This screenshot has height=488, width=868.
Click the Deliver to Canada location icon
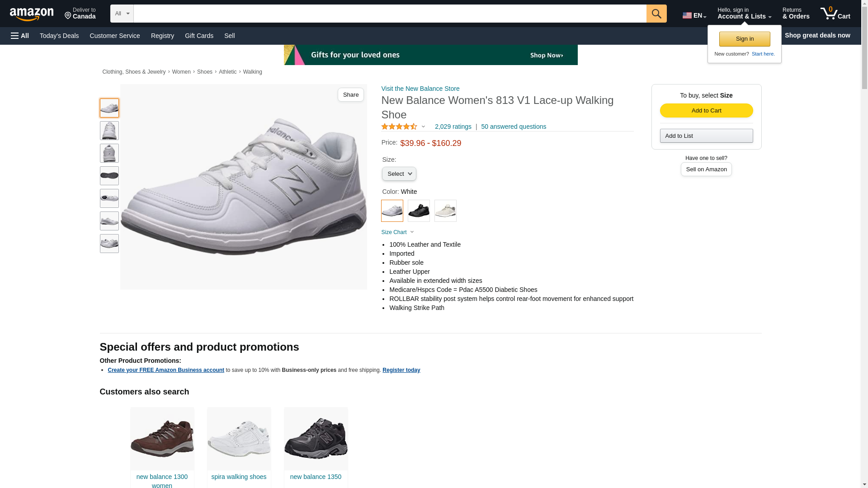click(68, 16)
